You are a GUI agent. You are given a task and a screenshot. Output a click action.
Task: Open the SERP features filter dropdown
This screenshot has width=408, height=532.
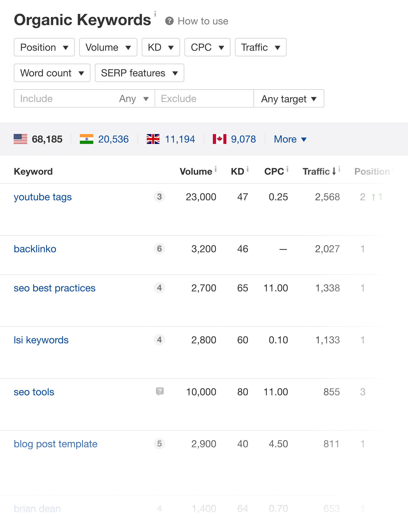[139, 73]
